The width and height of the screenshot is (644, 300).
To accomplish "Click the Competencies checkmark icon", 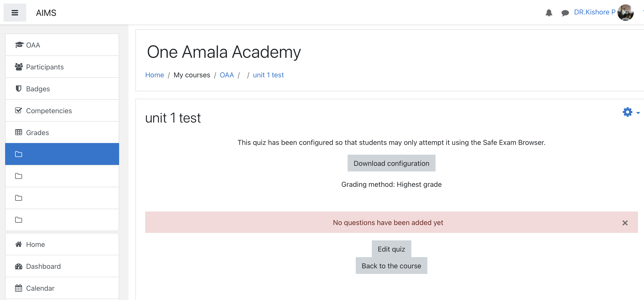I will point(19,111).
